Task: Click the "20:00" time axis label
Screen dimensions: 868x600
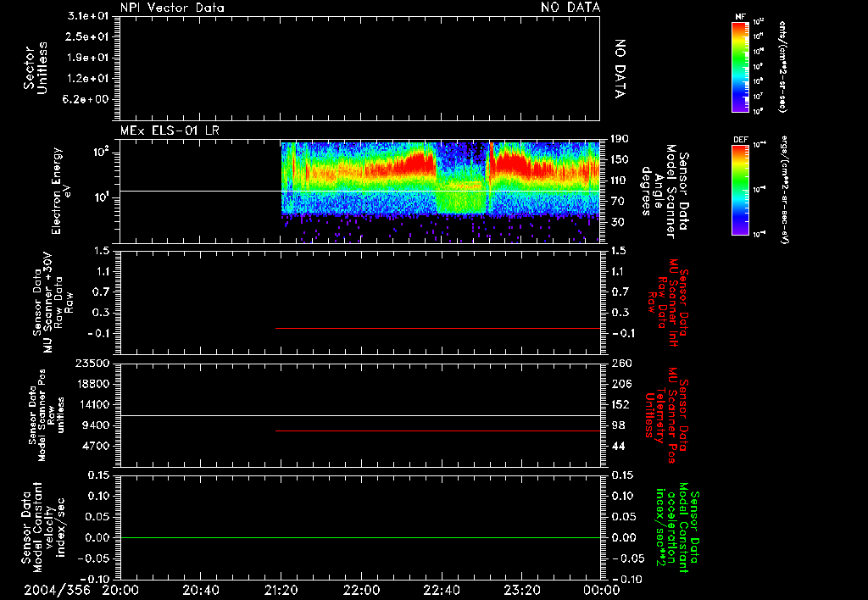Action: (120, 590)
